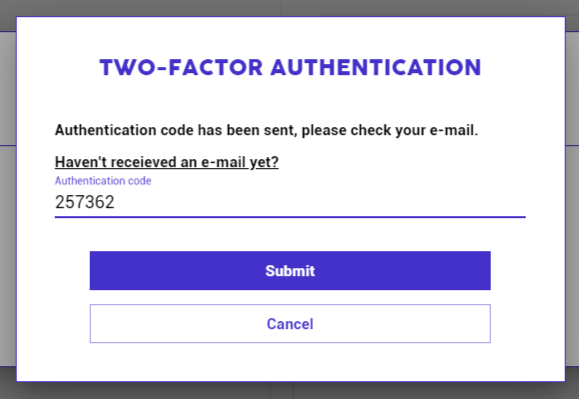Click the word "AUTHENTICATION" in the dialog title
The height and width of the screenshot is (399, 579).
pyautogui.click(x=376, y=68)
